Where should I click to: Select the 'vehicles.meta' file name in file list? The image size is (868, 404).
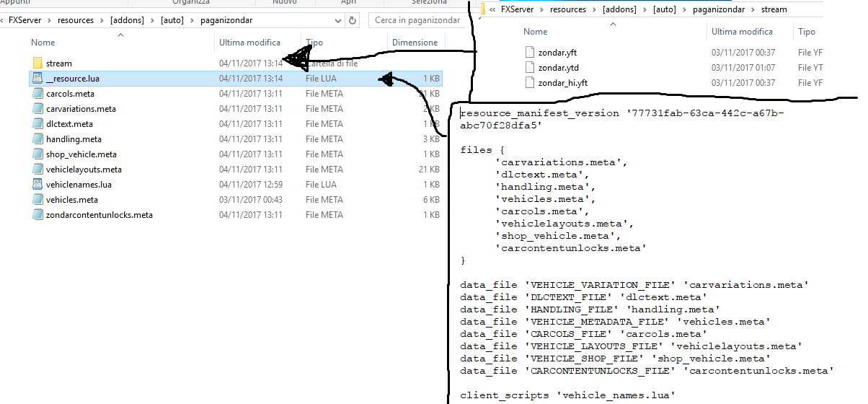point(72,200)
